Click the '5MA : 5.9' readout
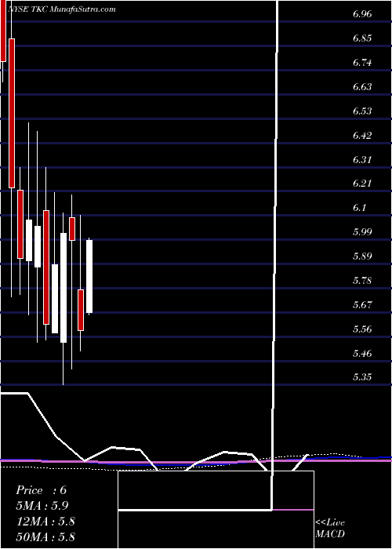This screenshot has width=392, height=549. (42, 506)
